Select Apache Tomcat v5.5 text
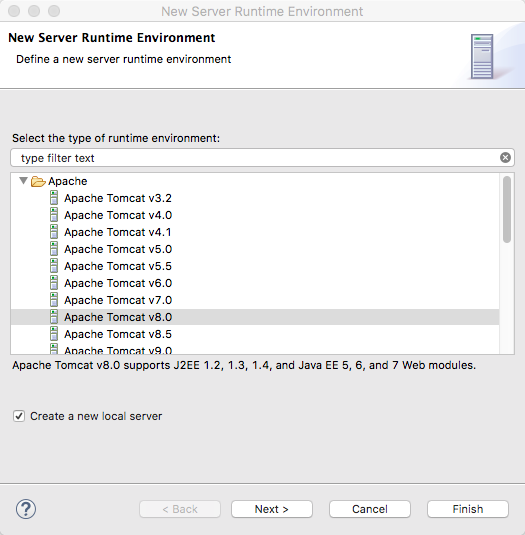Screen dimensions: 525x535 (118, 266)
